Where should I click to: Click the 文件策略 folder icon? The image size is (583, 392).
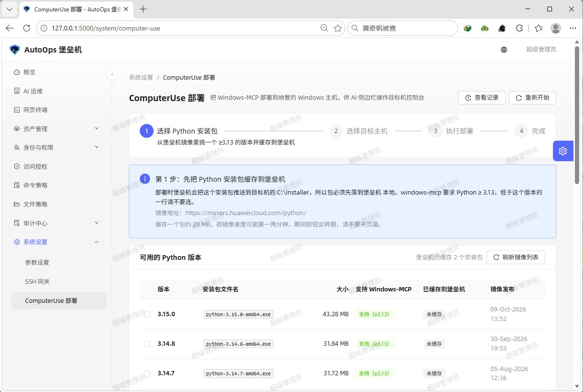17,204
